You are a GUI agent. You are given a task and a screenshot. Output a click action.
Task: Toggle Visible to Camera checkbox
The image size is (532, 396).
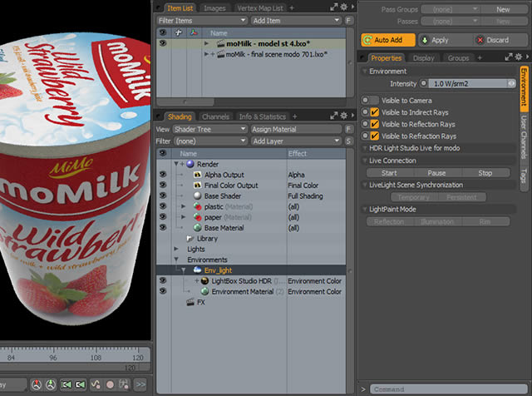[x=374, y=100]
